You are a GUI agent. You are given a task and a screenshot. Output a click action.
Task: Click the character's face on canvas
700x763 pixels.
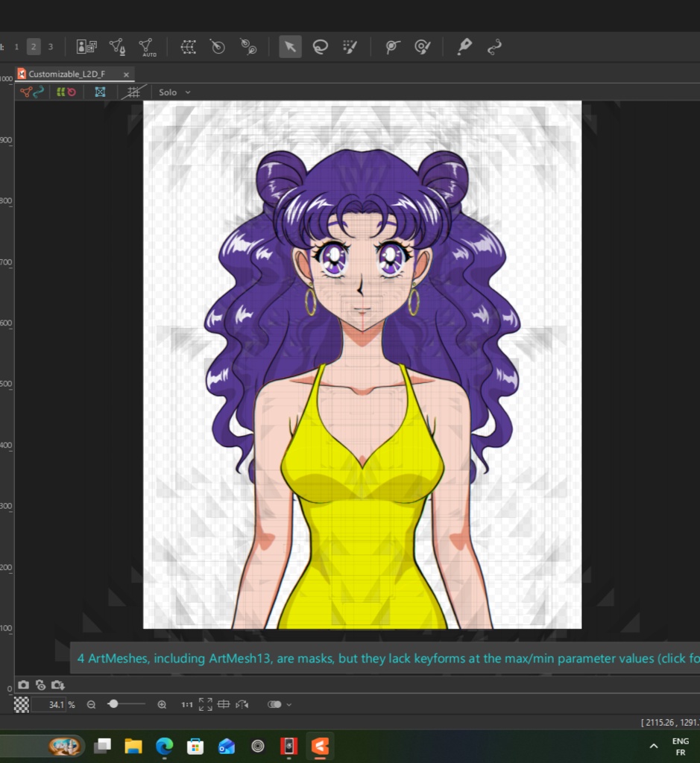coord(362,273)
